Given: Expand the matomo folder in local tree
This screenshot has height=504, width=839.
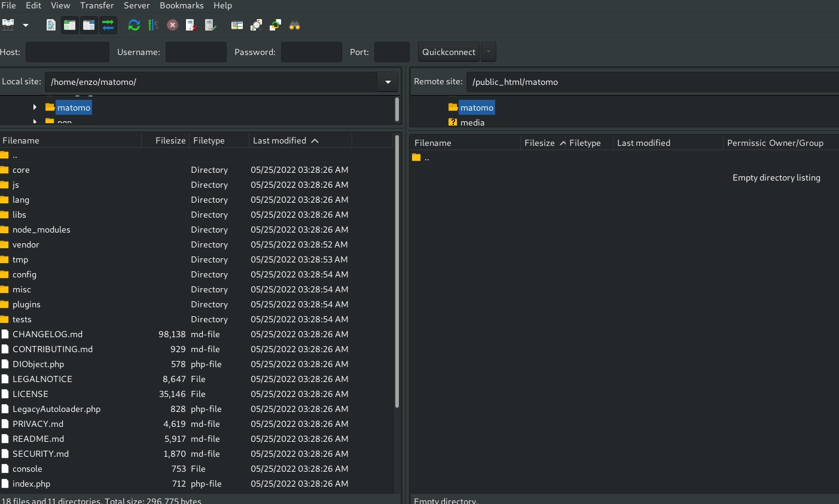Looking at the screenshot, I should pos(35,108).
